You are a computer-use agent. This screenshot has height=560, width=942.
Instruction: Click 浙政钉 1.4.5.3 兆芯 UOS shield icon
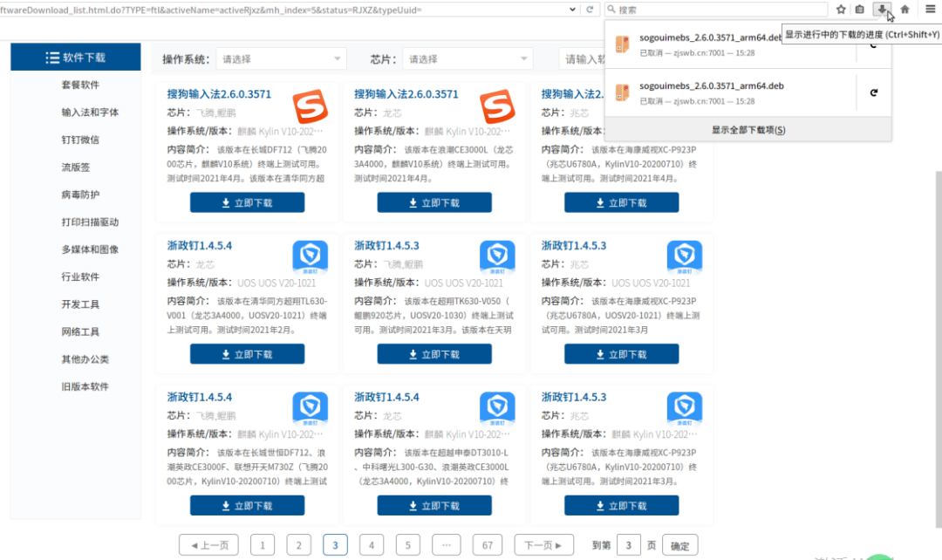(685, 257)
